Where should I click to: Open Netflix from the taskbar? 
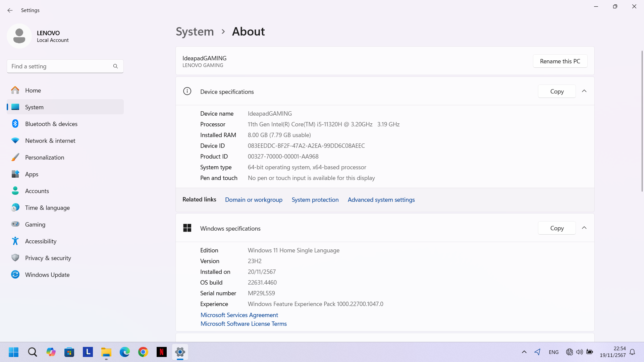tap(161, 352)
